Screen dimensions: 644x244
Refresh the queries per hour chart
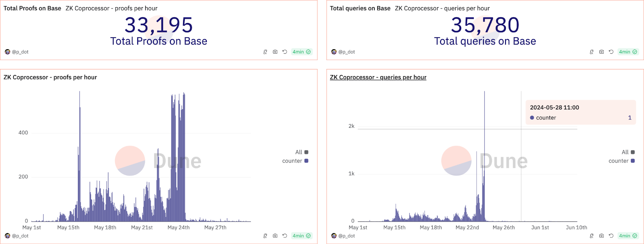611,236
